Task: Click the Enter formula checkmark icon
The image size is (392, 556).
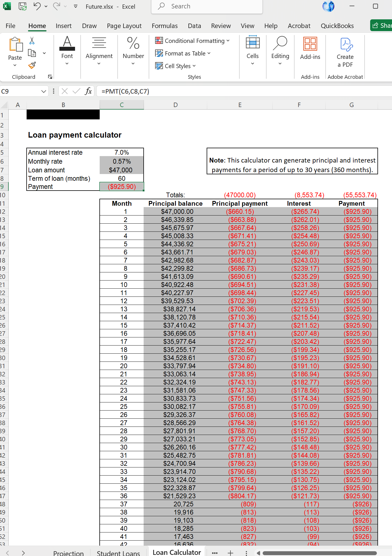Action: point(76,91)
